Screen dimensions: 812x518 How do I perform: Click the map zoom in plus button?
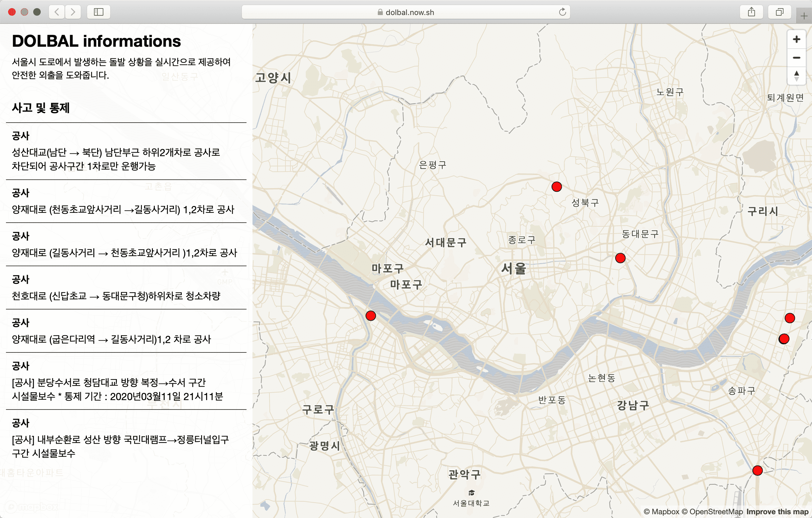tap(796, 40)
